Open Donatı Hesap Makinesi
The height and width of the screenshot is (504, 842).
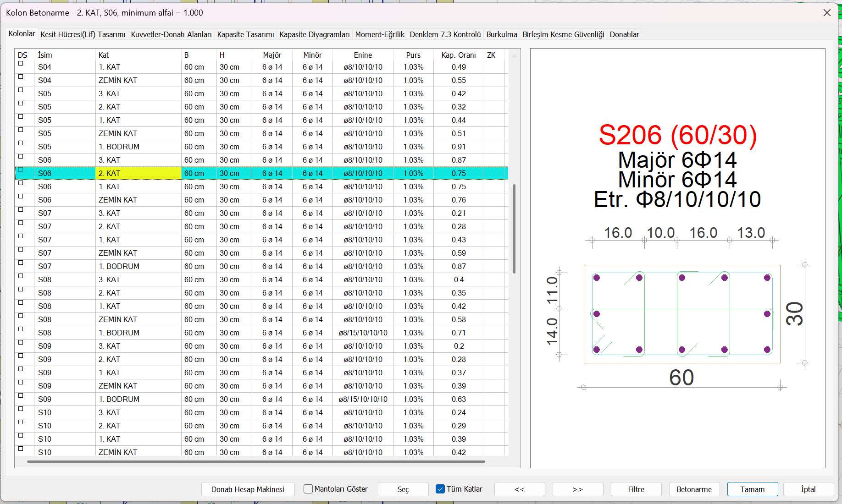[x=248, y=489]
